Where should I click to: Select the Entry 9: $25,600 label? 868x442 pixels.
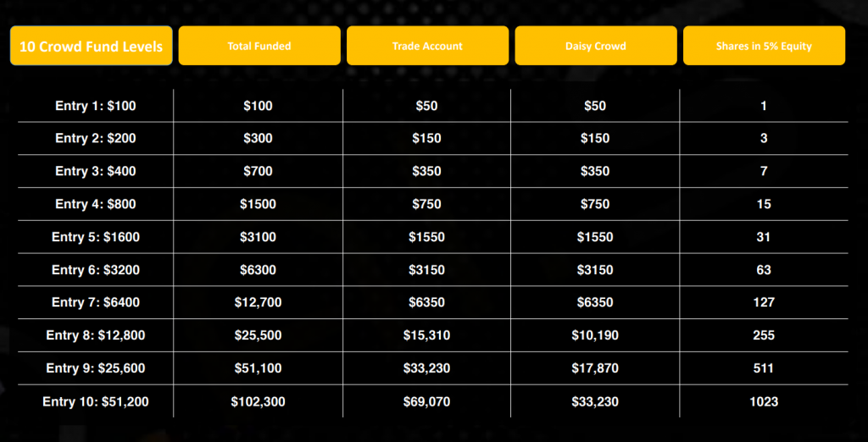click(x=95, y=368)
